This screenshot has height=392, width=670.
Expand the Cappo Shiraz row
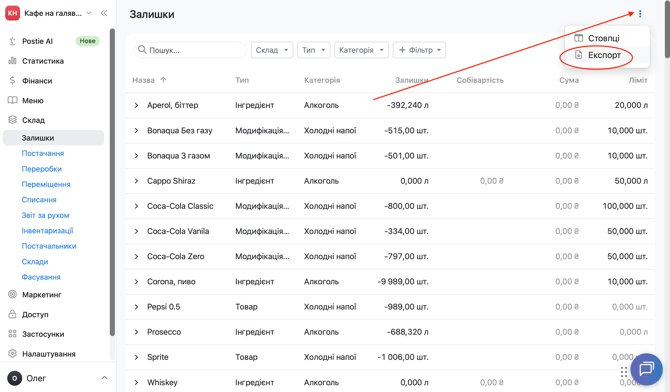point(136,181)
